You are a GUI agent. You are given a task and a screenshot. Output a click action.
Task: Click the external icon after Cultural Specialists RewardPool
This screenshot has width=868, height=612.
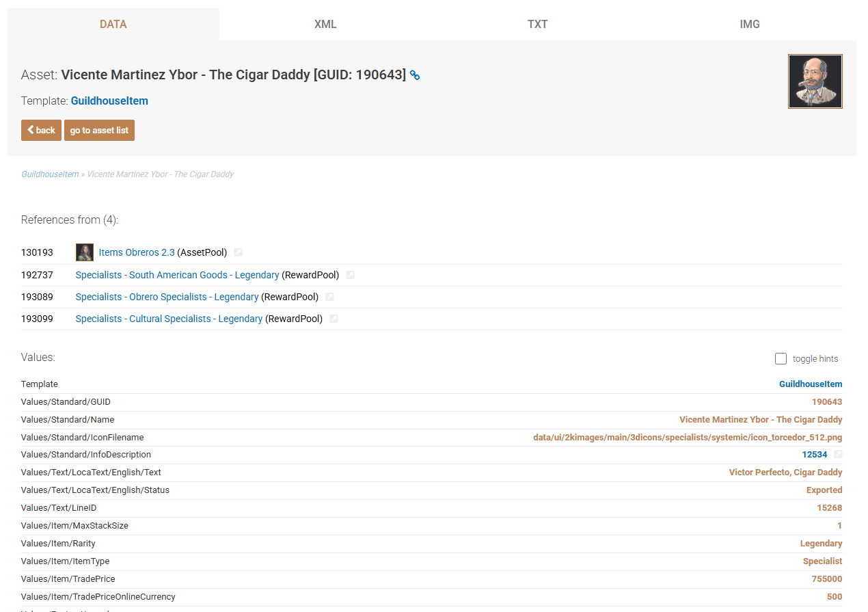334,319
